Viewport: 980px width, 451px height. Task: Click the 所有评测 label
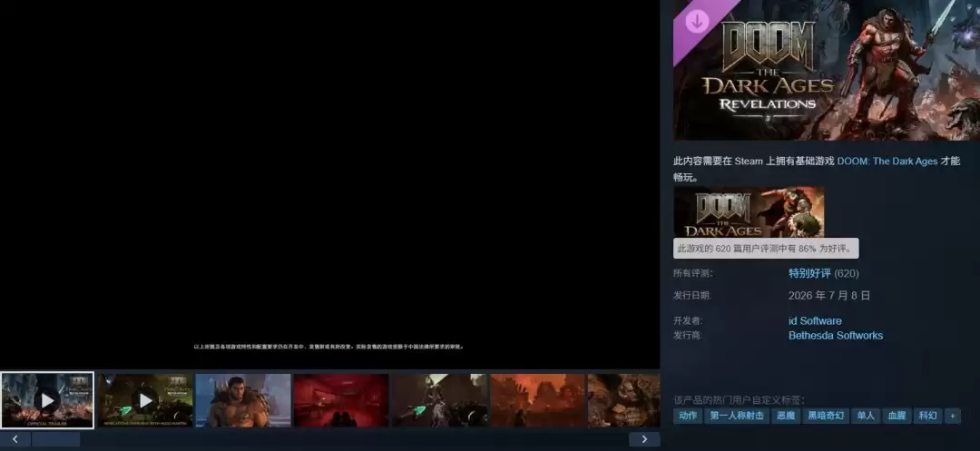tap(692, 273)
